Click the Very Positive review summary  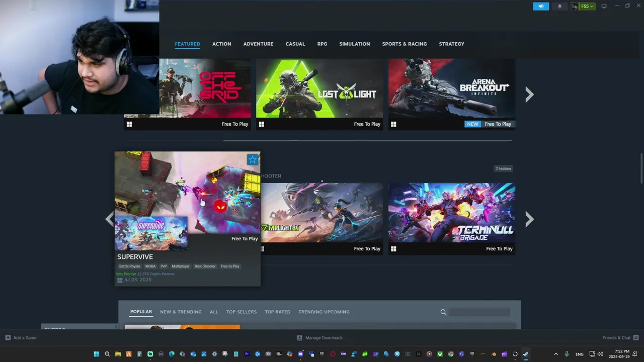click(126, 274)
